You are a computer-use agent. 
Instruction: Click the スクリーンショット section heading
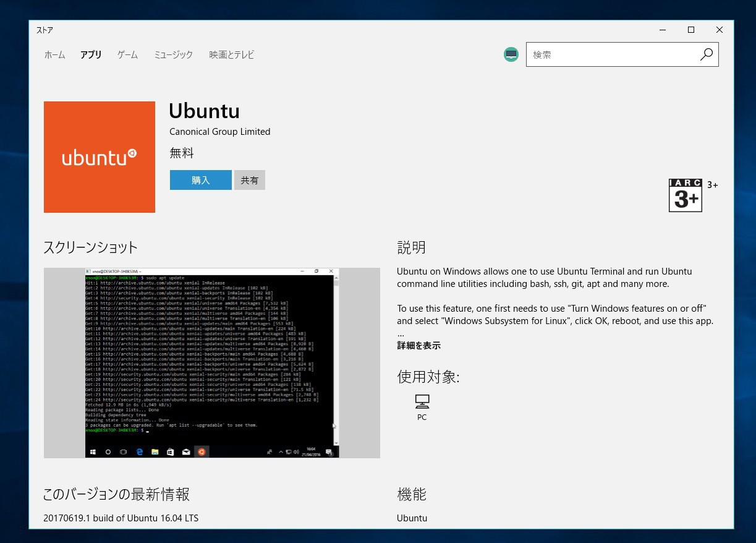tap(91, 247)
